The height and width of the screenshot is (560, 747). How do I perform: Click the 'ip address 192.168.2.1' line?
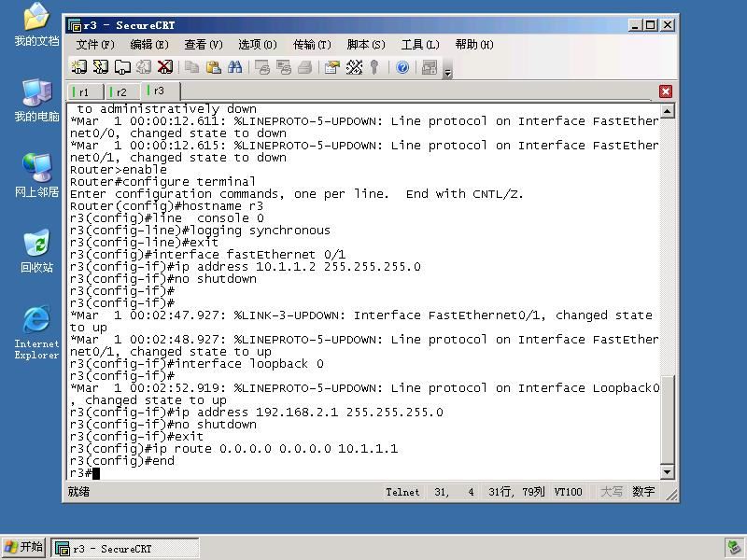click(x=256, y=413)
